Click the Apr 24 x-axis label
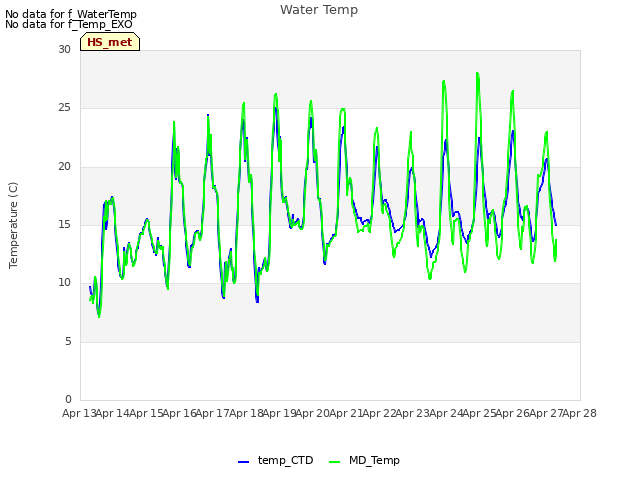This screenshot has height=480, width=640. pos(446,413)
